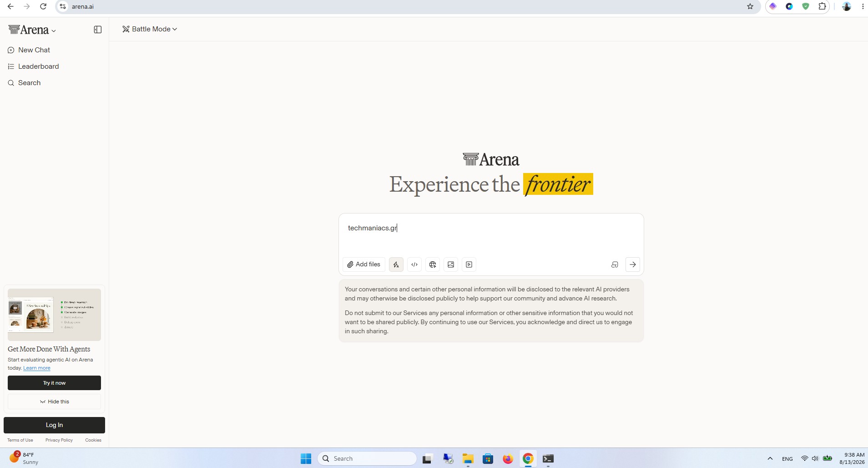
Task: Reload the arena.ai page
Action: (43, 6)
